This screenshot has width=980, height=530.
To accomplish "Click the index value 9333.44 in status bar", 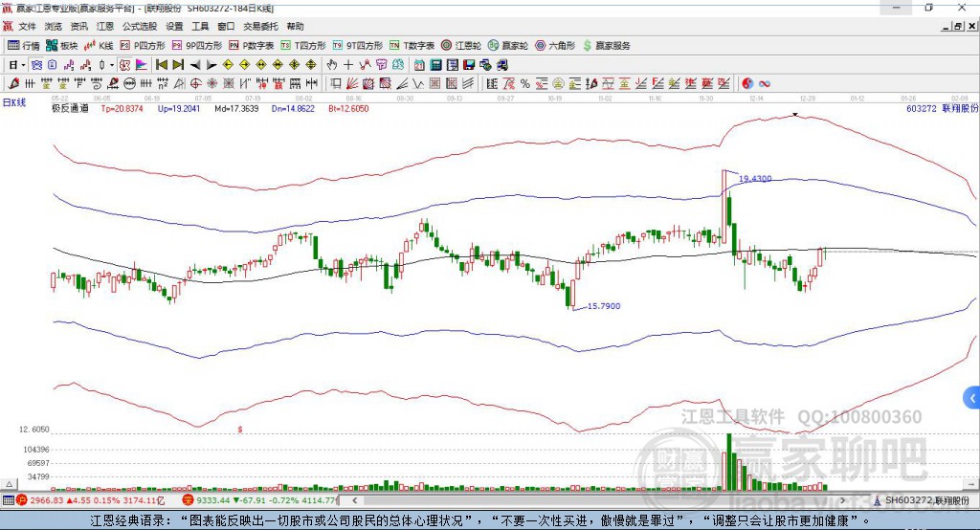I will (x=213, y=500).
